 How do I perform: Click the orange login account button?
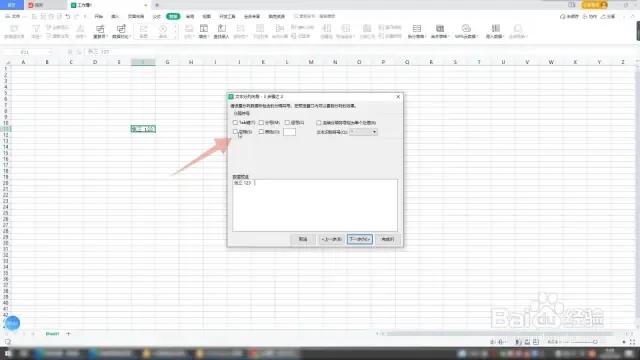594,5
